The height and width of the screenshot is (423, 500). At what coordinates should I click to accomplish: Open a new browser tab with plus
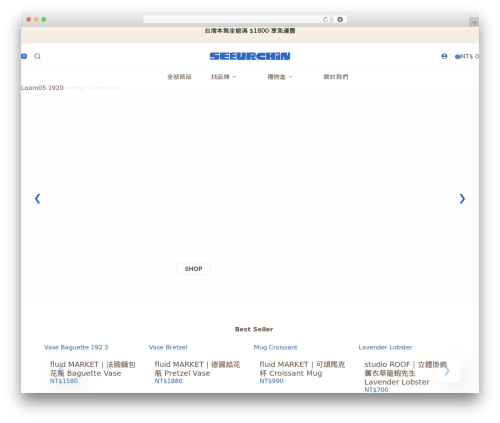click(x=474, y=22)
